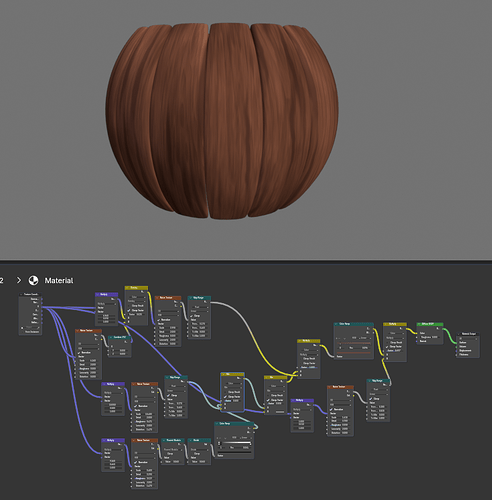This screenshot has height=500, width=492.
Task: Toggle From Instancer checkbox in Texture Coordinate node
Action: (22, 332)
